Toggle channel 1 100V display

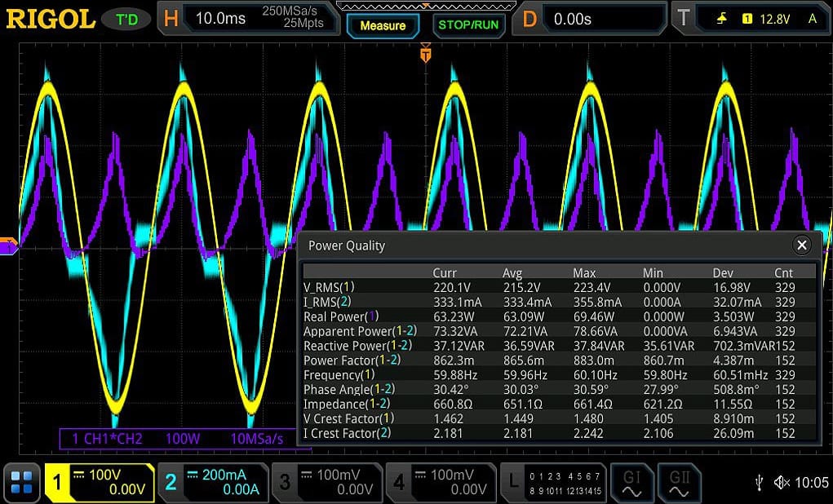100,482
